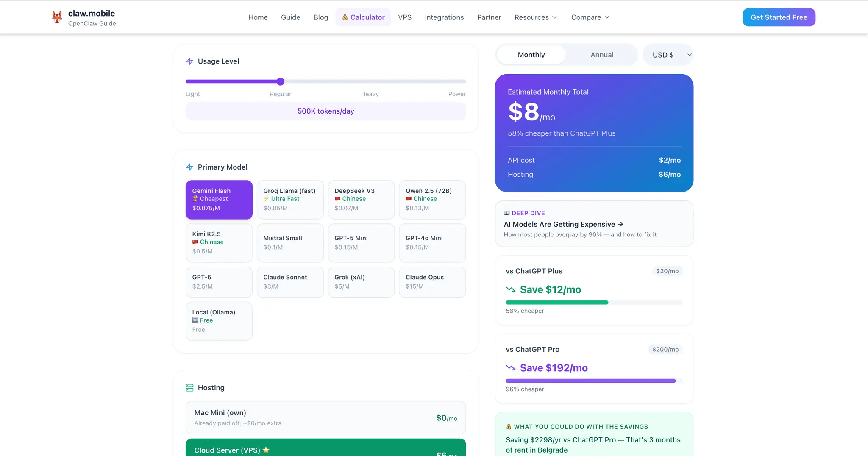Viewport: 868px width, 456px height.
Task: Click the claw.mobile lobster logo icon
Action: coord(57,17)
